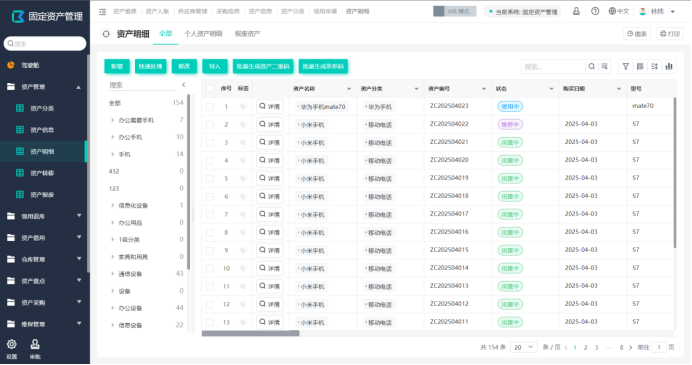This screenshot has width=692, height=365.
Task: Switch to the 报废资产 tab
Action: click(x=247, y=34)
